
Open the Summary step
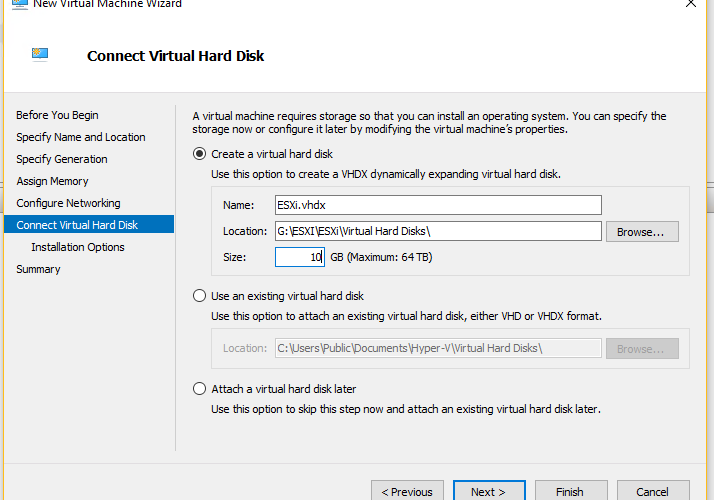click(38, 269)
